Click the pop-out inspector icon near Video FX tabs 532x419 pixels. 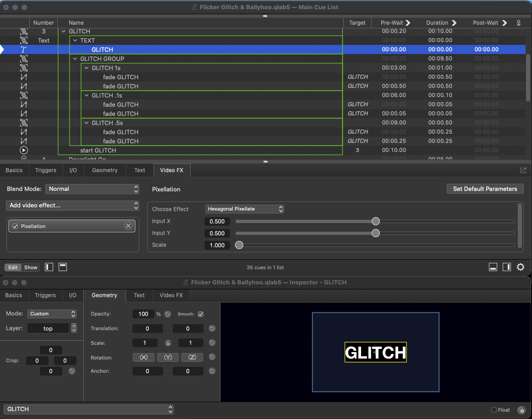[x=523, y=170]
